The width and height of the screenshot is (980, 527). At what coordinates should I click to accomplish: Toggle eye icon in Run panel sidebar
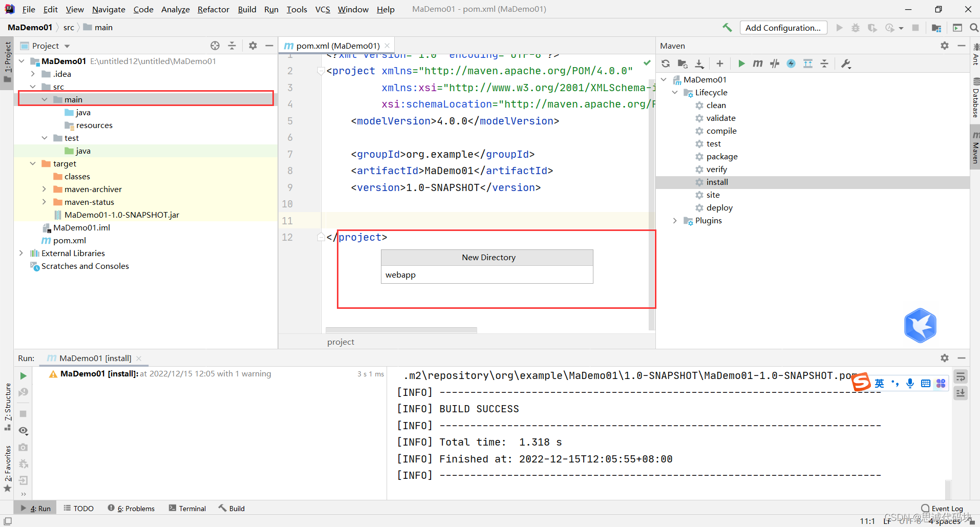coord(23,431)
